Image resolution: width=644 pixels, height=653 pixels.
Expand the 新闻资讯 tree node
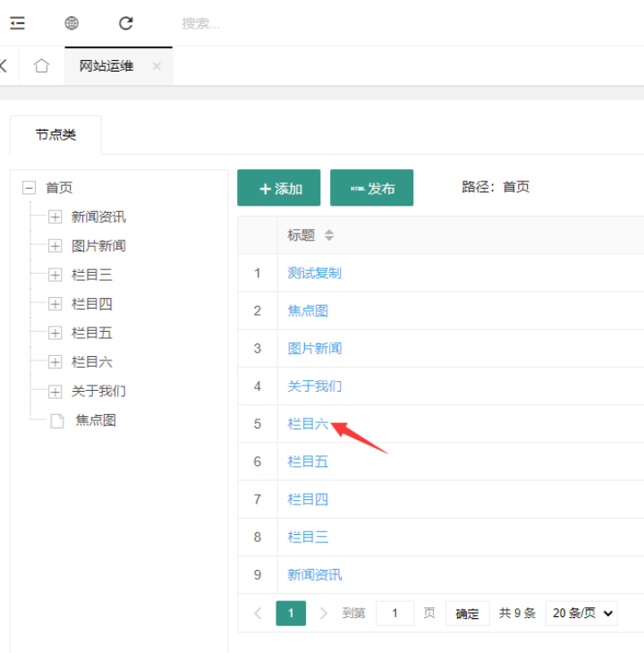[55, 217]
